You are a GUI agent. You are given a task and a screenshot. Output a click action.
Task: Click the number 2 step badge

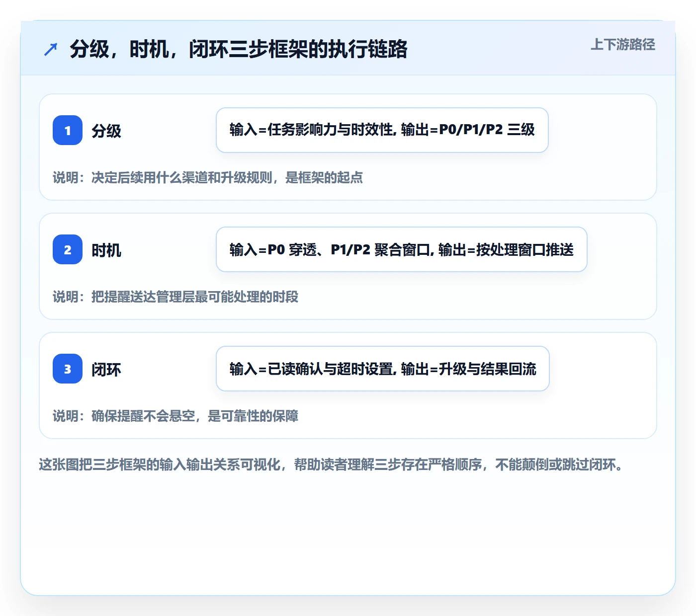(x=68, y=249)
